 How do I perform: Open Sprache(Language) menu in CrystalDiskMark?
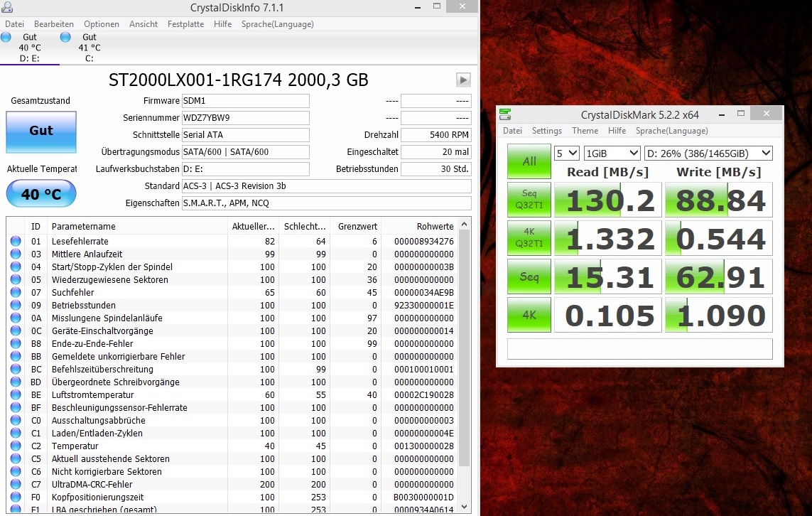(x=671, y=131)
